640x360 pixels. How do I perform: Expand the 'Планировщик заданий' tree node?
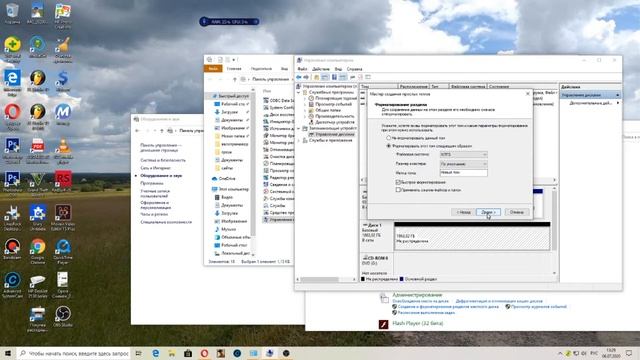coord(305,98)
